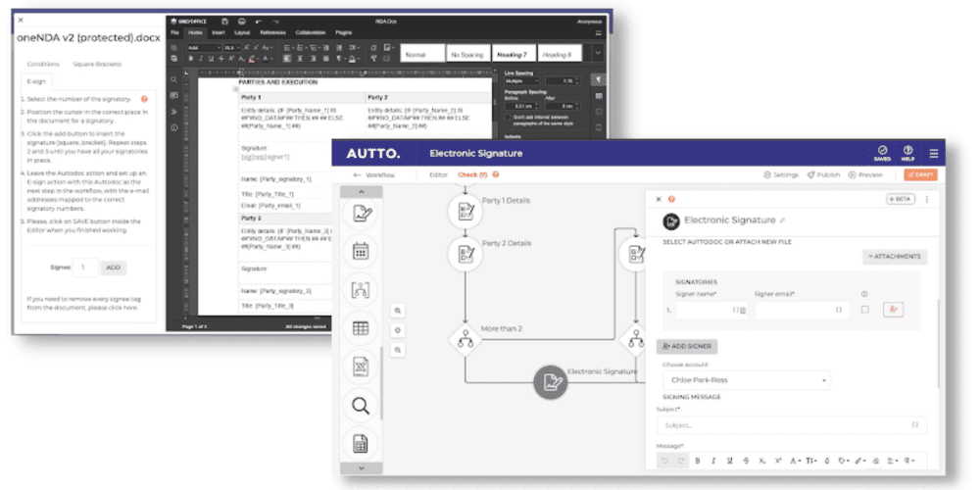Screen dimensions: 980x490
Task: Open the ONLYOFFICE search icon in the left sidebar
Action: [173, 80]
